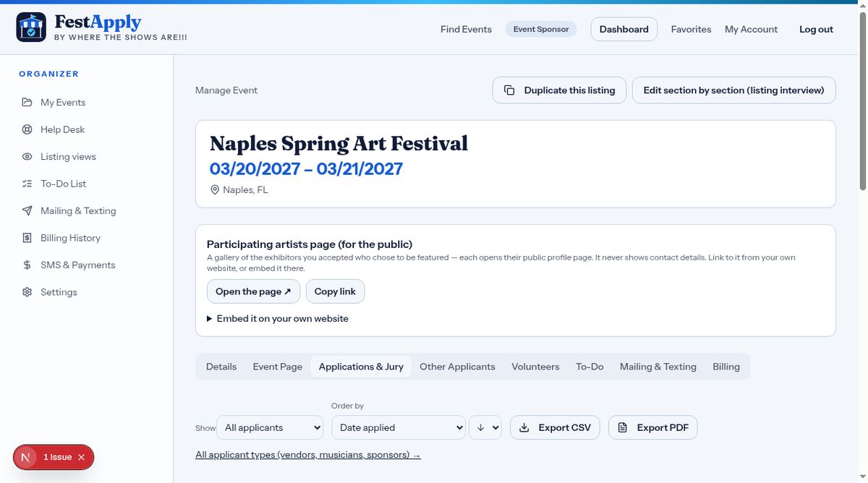The image size is (868, 483).
Task: Click the red N avatar on issue badge
Action: [25, 457]
